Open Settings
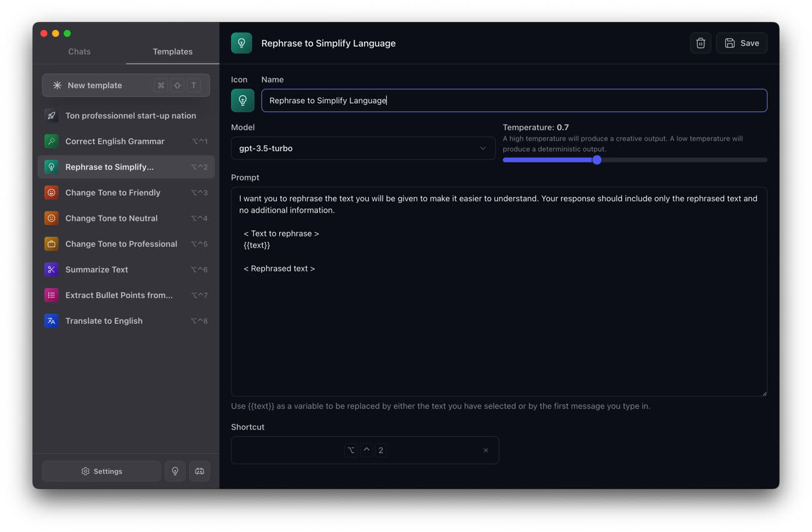812x532 pixels. pyautogui.click(x=101, y=471)
